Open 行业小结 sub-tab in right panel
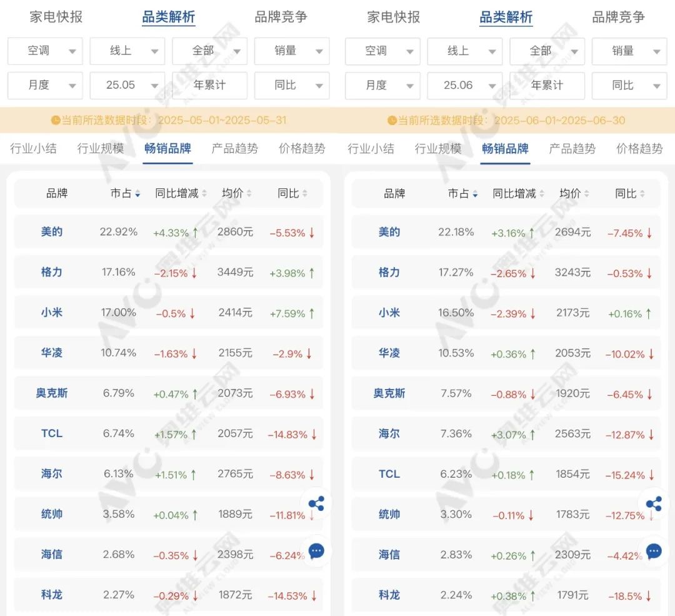The height and width of the screenshot is (616, 675). (371, 149)
